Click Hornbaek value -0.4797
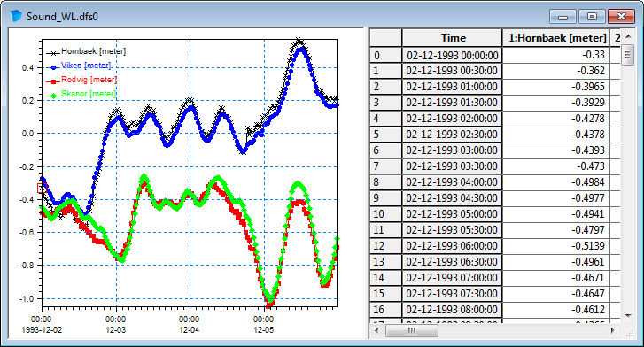Viewport: 644px width, 347px height. 556,230
